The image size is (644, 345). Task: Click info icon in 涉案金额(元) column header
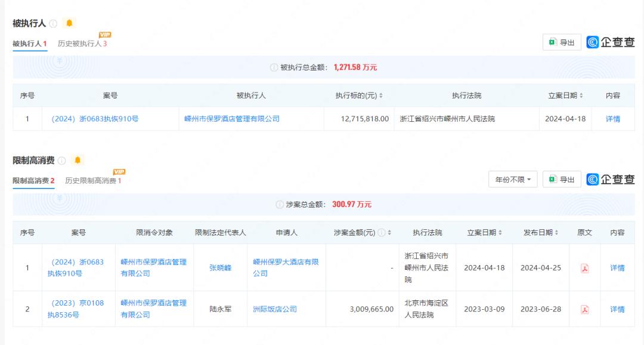pyautogui.click(x=382, y=233)
